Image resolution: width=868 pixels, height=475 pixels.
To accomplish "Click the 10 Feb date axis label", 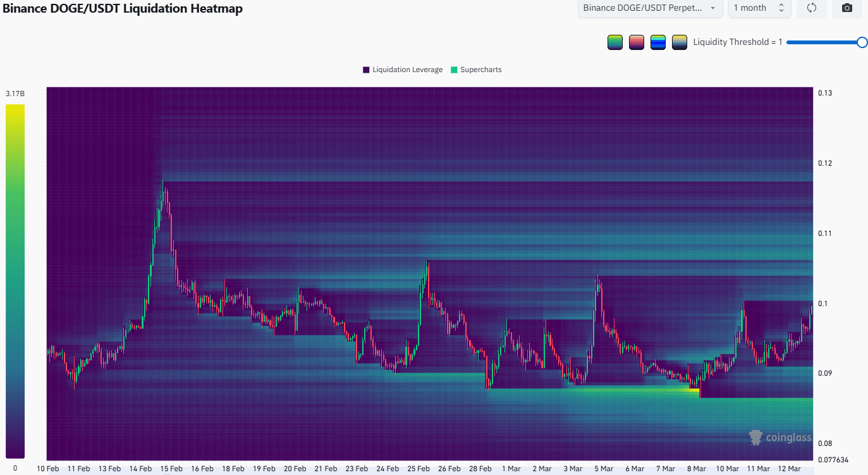I will pos(47,468).
